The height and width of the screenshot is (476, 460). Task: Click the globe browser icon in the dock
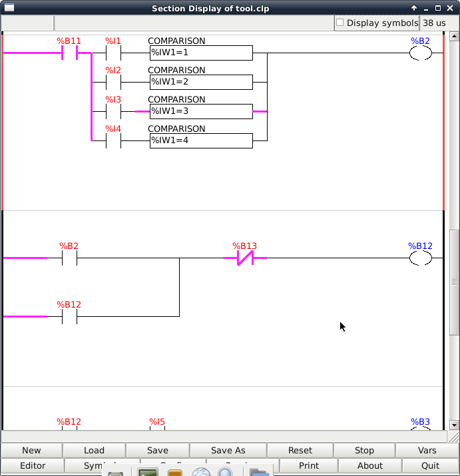pyautogui.click(x=201, y=472)
